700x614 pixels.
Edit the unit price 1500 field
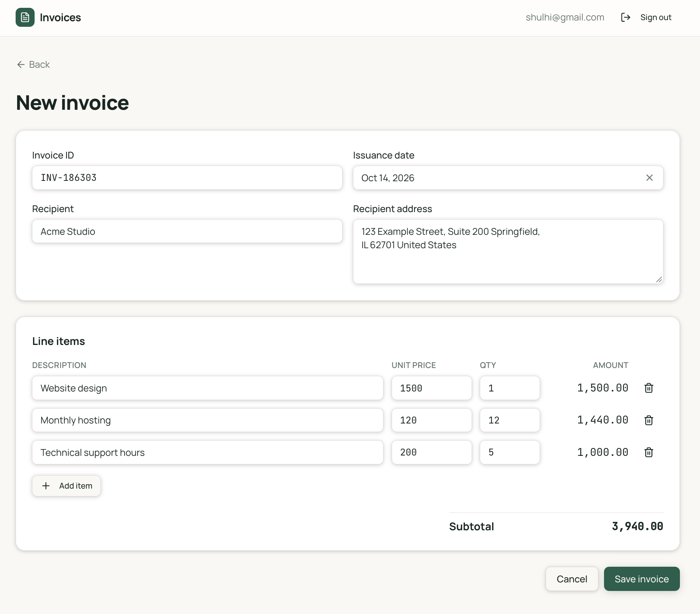[x=431, y=388]
